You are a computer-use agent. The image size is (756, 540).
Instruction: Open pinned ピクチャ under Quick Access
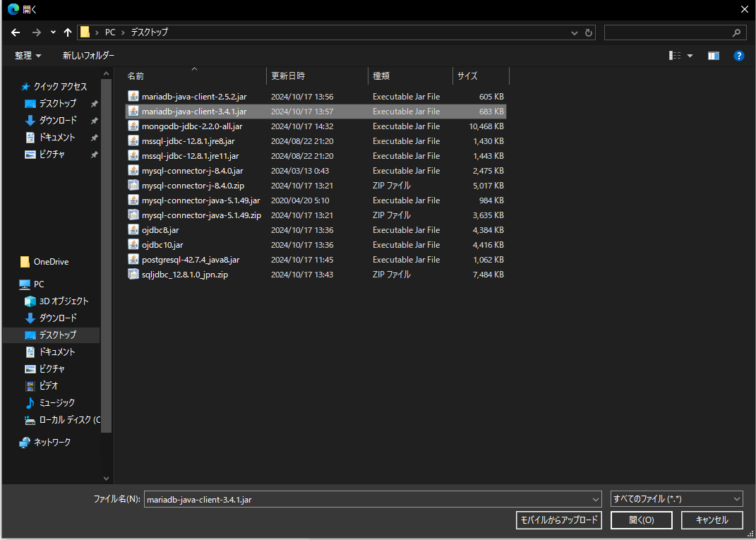tap(45, 155)
